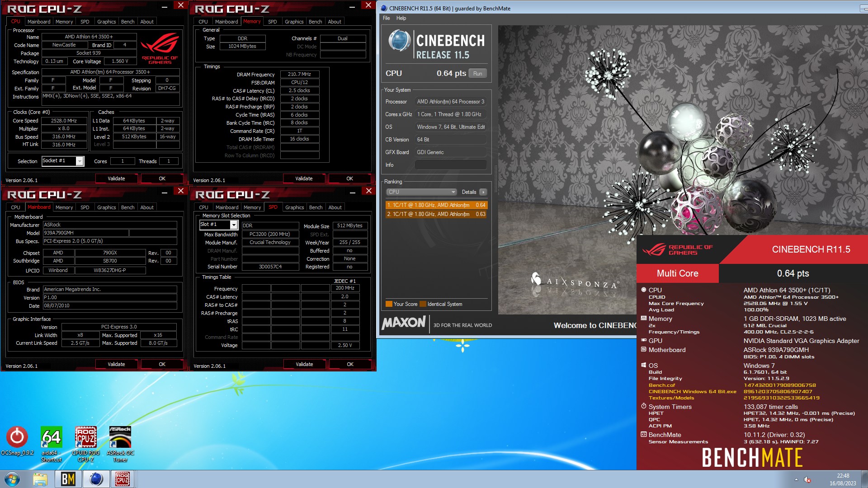Image resolution: width=868 pixels, height=488 pixels.
Task: Click the BenchMate GPU section icon
Action: (644, 340)
